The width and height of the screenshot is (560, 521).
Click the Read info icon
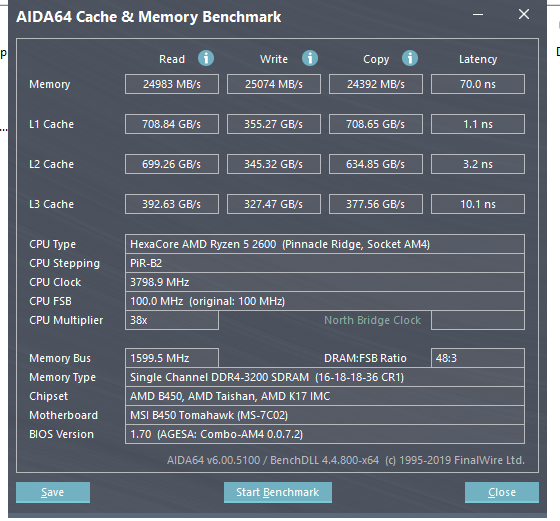206,58
